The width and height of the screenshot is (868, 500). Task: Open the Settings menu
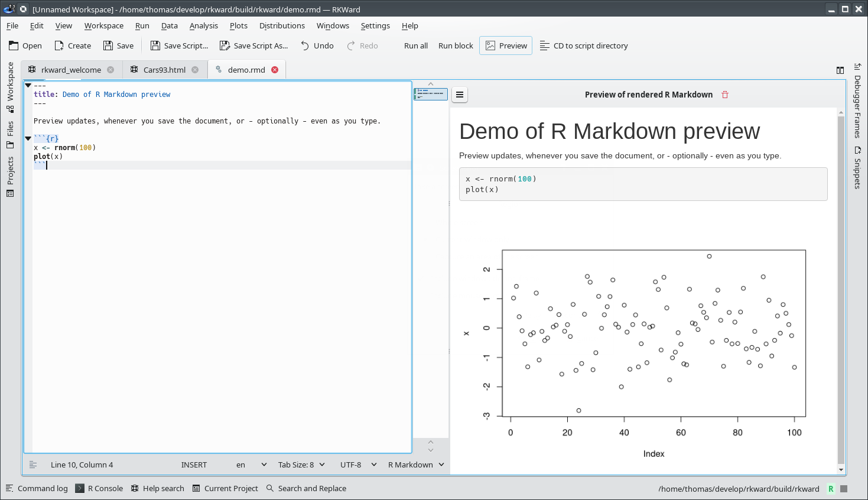(x=375, y=25)
